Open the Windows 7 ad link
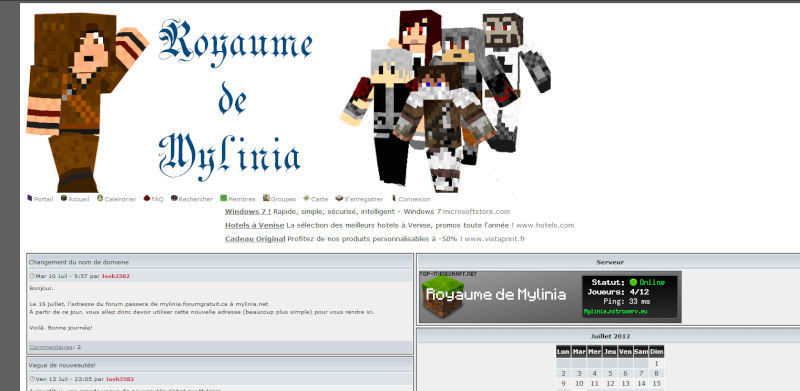This screenshot has width=800, height=391. [x=248, y=211]
